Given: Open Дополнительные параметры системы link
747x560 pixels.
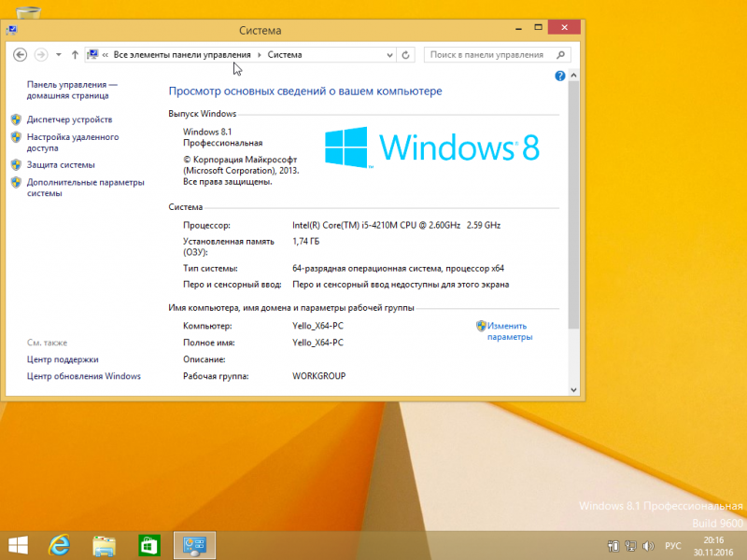Looking at the screenshot, I should coord(85,188).
